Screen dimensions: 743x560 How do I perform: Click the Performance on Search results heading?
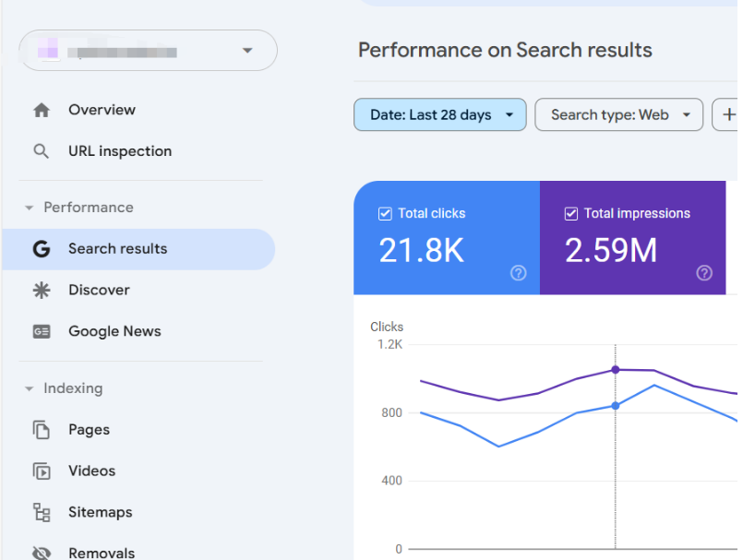click(x=505, y=50)
